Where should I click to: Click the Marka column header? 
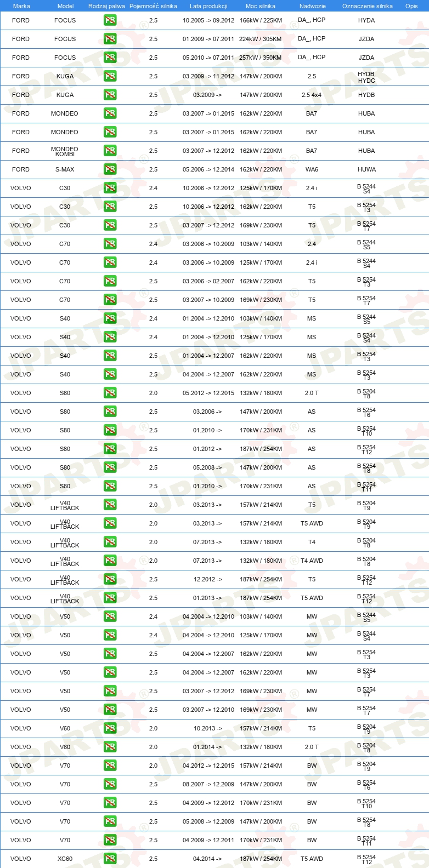(x=21, y=6)
